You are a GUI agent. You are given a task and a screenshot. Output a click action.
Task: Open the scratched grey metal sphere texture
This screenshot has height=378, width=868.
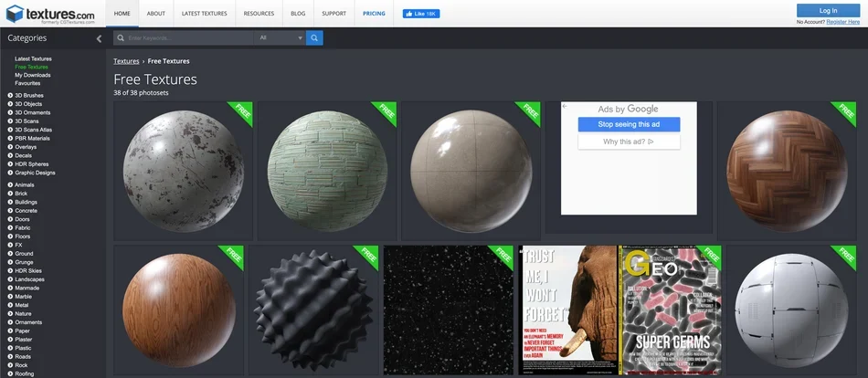pyautogui.click(x=184, y=171)
